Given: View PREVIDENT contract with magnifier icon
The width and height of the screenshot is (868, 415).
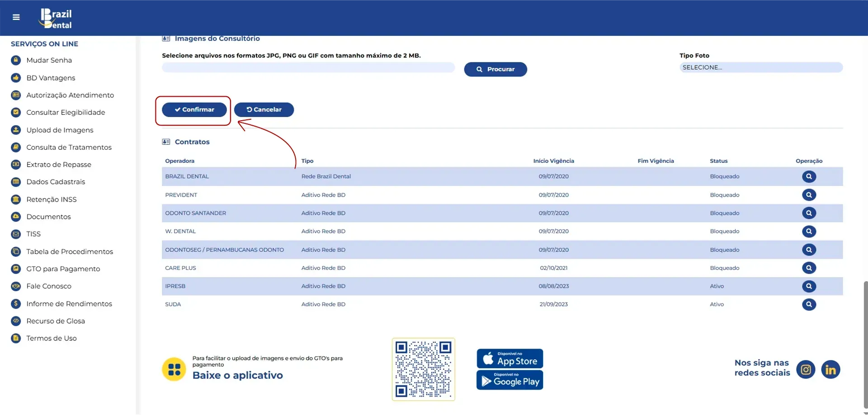Looking at the screenshot, I should [809, 195].
